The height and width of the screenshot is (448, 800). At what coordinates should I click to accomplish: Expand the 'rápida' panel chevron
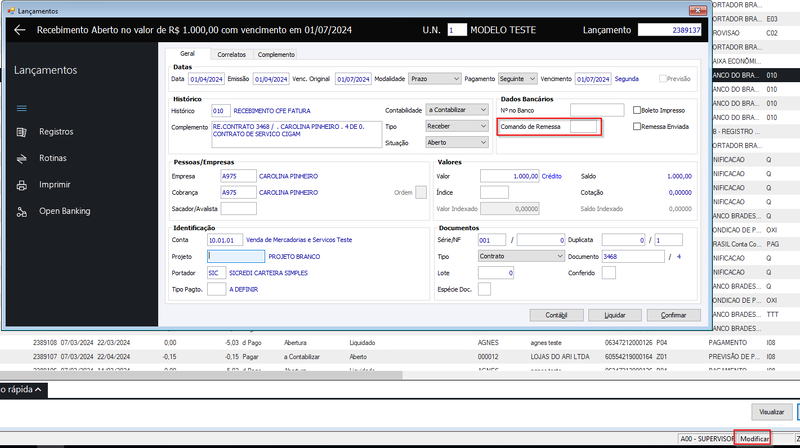[x=38, y=389]
